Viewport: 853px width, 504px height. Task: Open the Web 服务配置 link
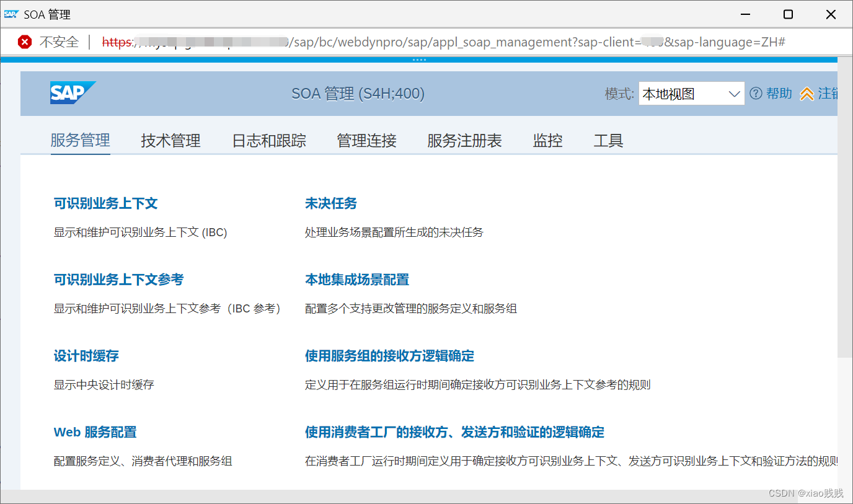point(95,432)
